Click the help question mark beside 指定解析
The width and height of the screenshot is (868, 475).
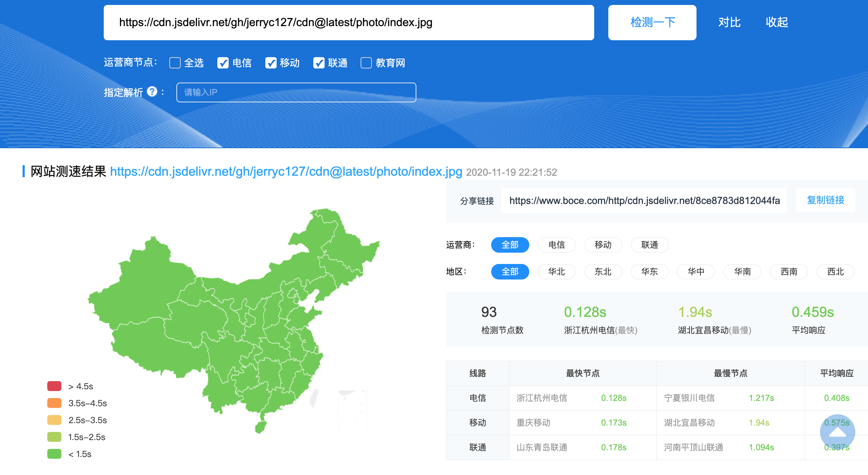point(152,92)
